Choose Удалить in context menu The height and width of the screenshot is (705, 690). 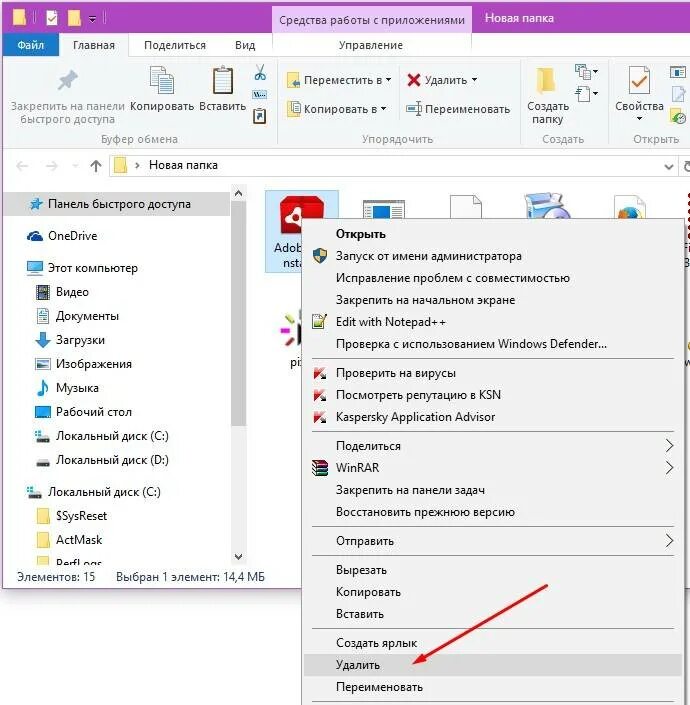pyautogui.click(x=493, y=665)
